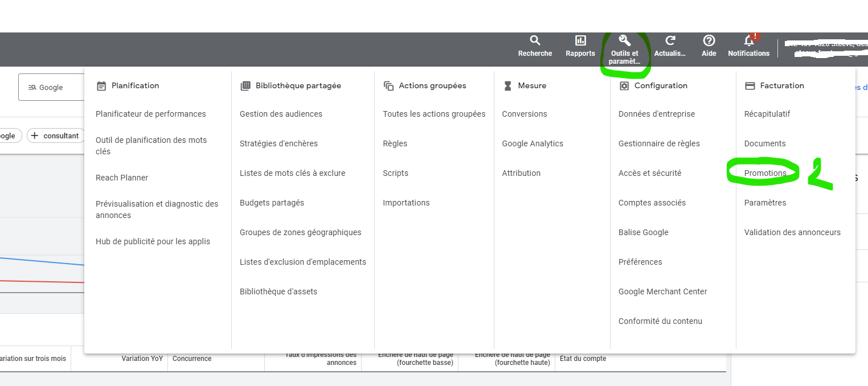Screen dimensions: 868x386
Task: Open the Notifications bell icon
Action: 749,40
